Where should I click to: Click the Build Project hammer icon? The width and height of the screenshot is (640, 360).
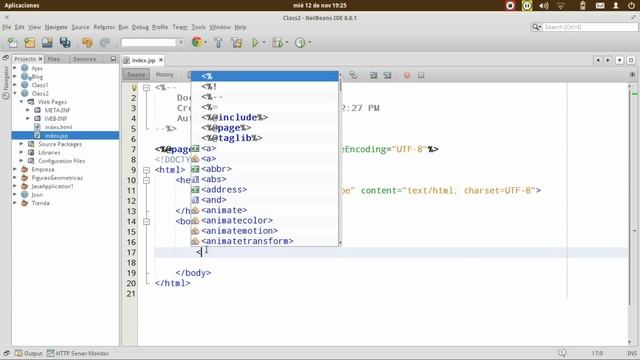[x=218, y=42]
